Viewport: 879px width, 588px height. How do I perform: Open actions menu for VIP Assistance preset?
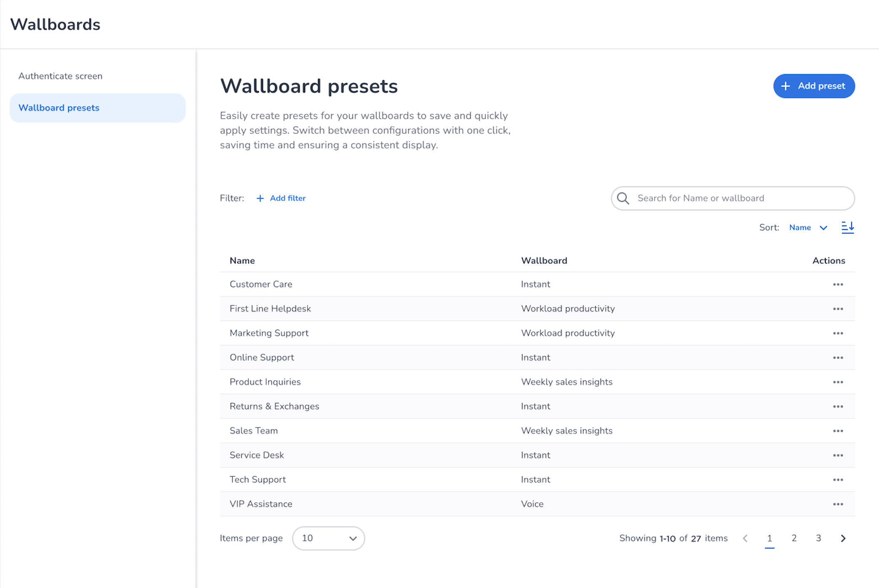click(x=838, y=504)
